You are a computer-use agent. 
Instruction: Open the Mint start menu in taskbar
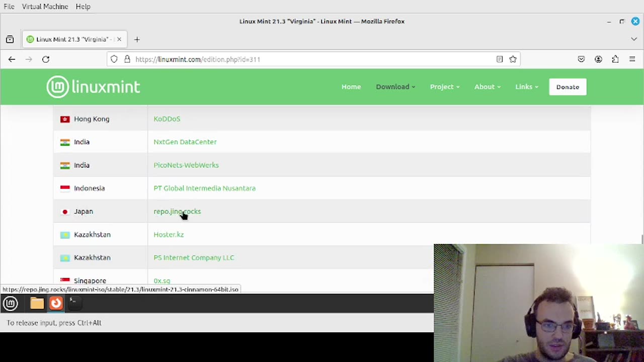click(x=11, y=303)
